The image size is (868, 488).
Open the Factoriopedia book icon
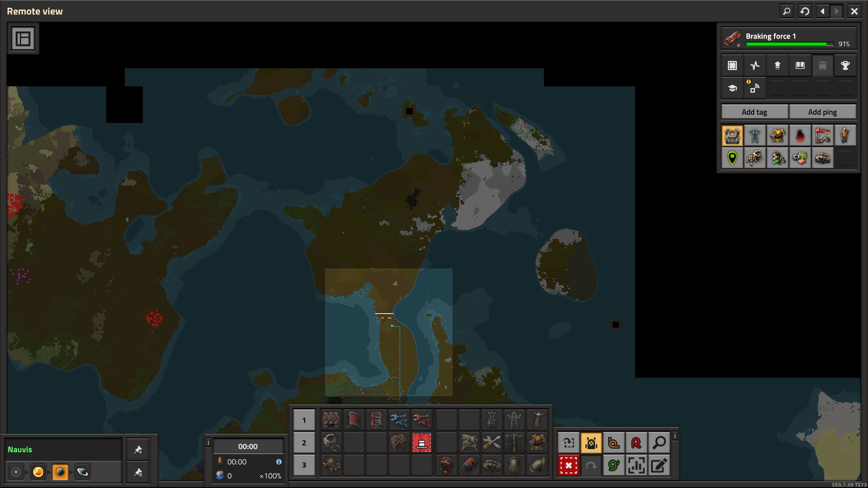[800, 66]
